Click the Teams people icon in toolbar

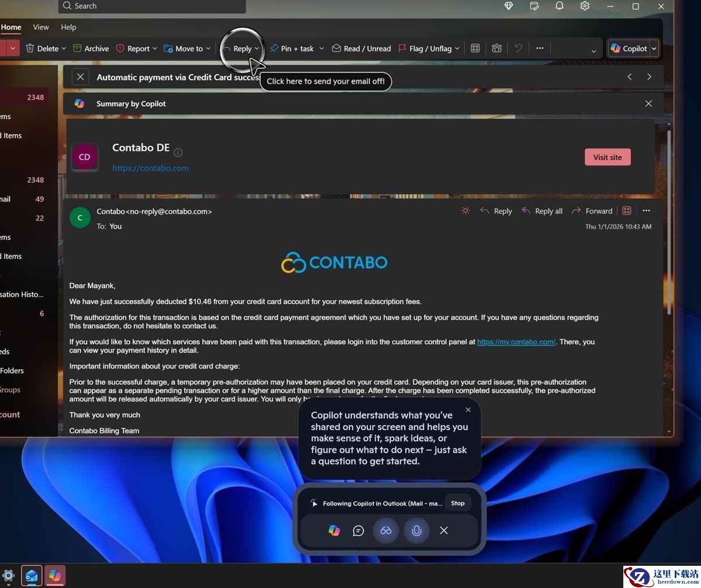(497, 49)
